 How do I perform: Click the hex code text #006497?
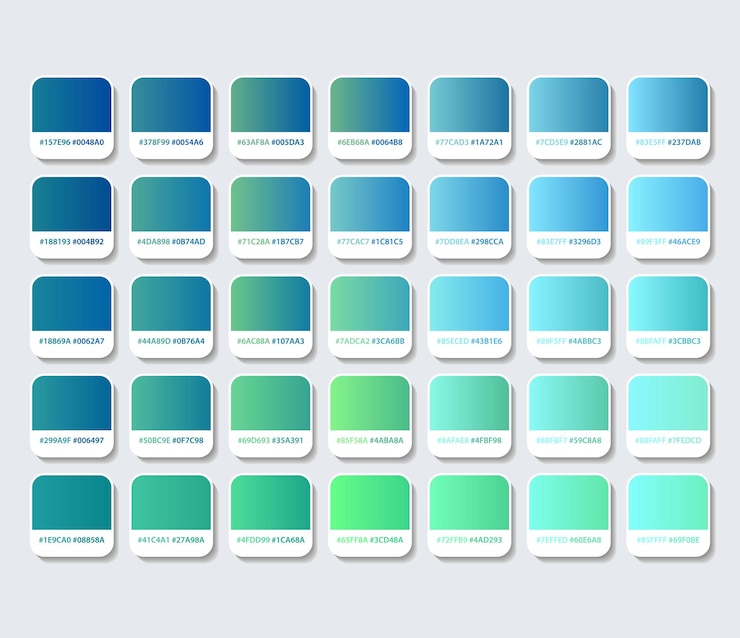pos(88,440)
